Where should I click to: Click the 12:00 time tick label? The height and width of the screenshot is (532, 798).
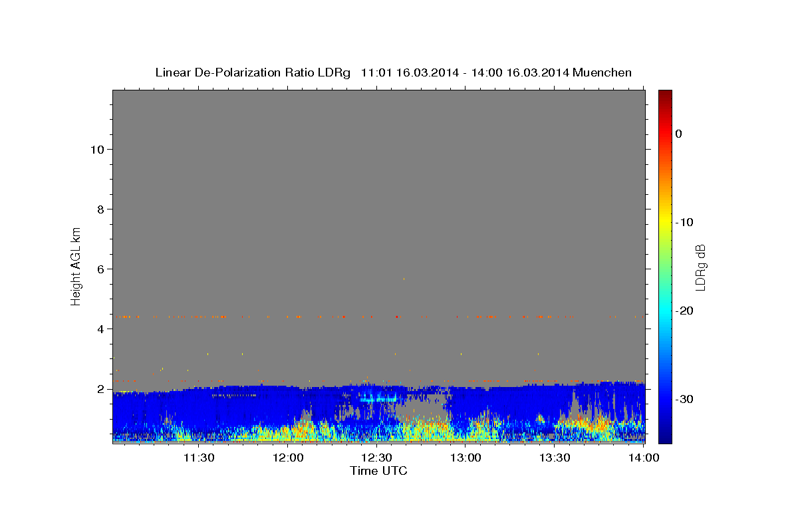tap(288, 458)
